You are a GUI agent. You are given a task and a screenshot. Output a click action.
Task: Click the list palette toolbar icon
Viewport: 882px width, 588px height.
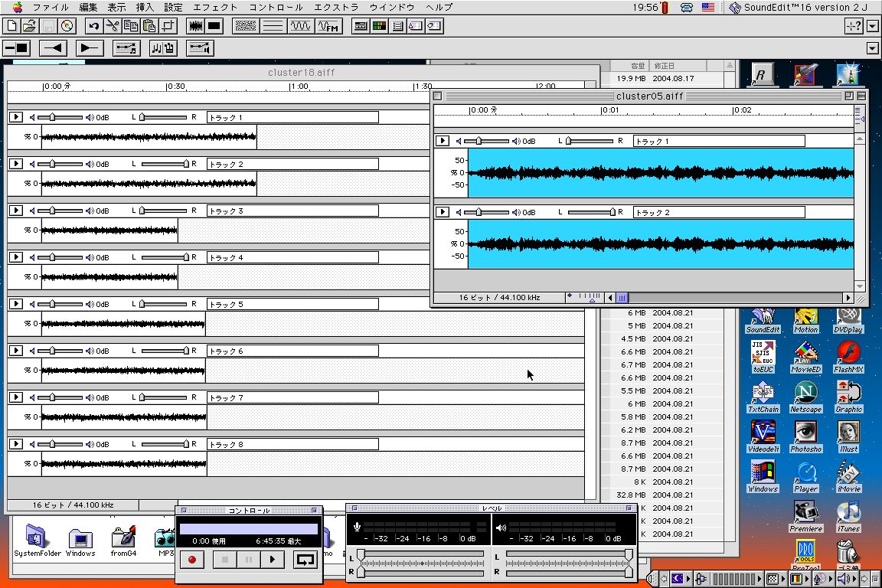tap(397, 26)
